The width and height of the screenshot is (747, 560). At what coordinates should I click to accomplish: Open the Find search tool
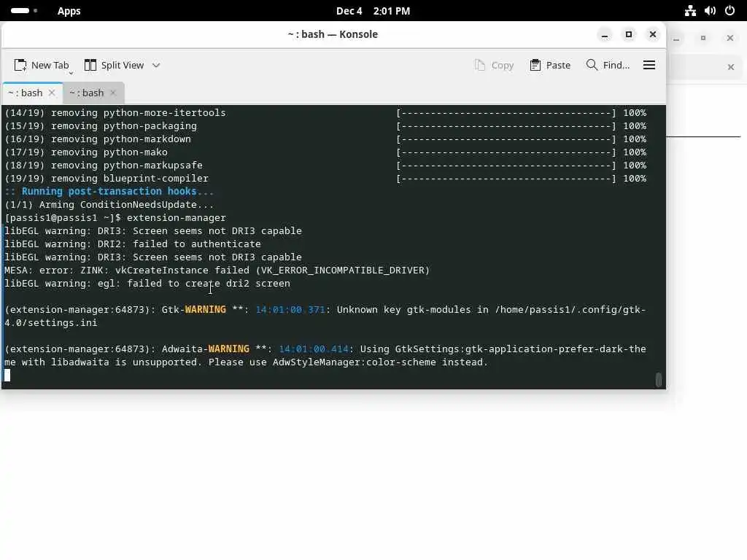coord(608,65)
